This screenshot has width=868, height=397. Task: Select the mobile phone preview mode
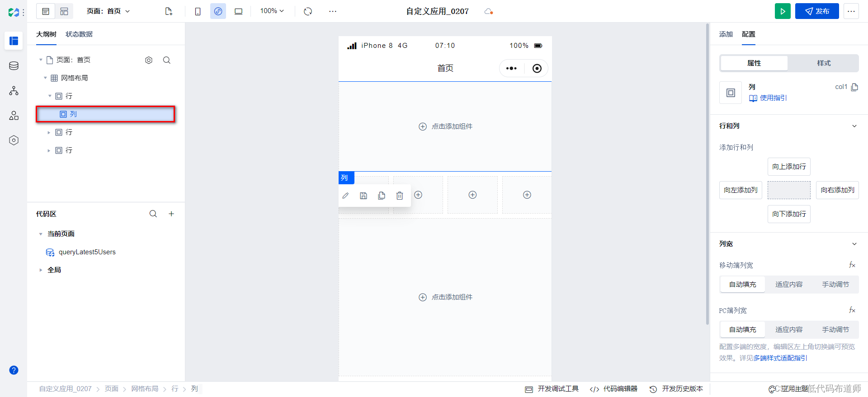[198, 11]
